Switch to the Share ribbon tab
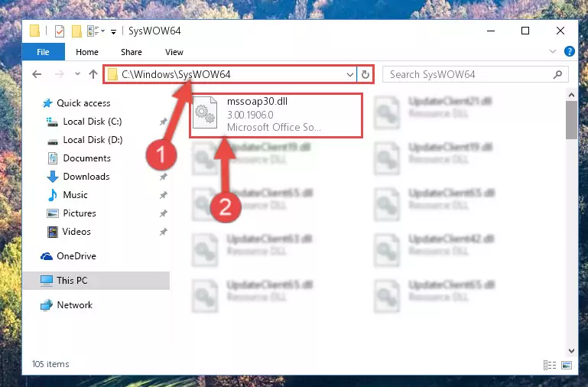The image size is (588, 387). click(x=132, y=52)
